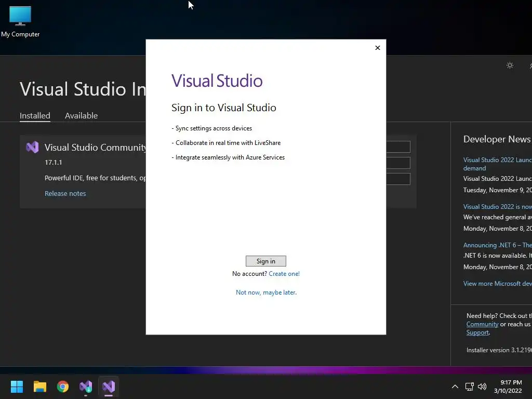Open Announcing .NET 6 news link
Viewport: 532px width, 399px height.
pyautogui.click(x=497, y=245)
